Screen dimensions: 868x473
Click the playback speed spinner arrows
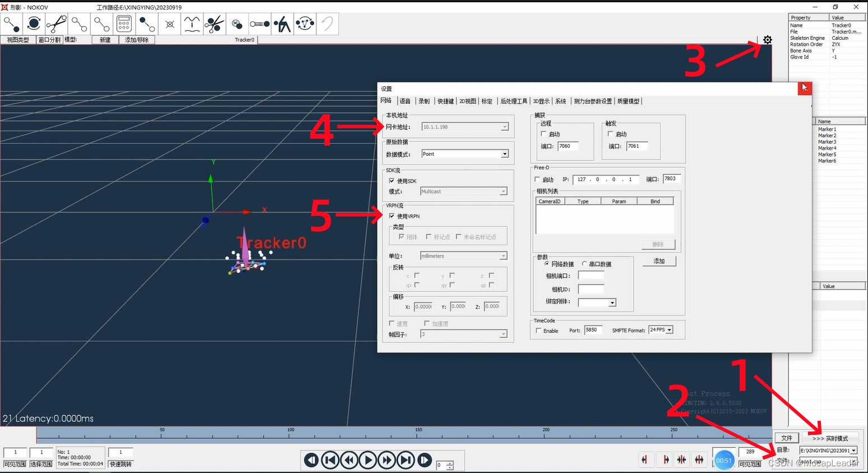[x=450, y=465]
